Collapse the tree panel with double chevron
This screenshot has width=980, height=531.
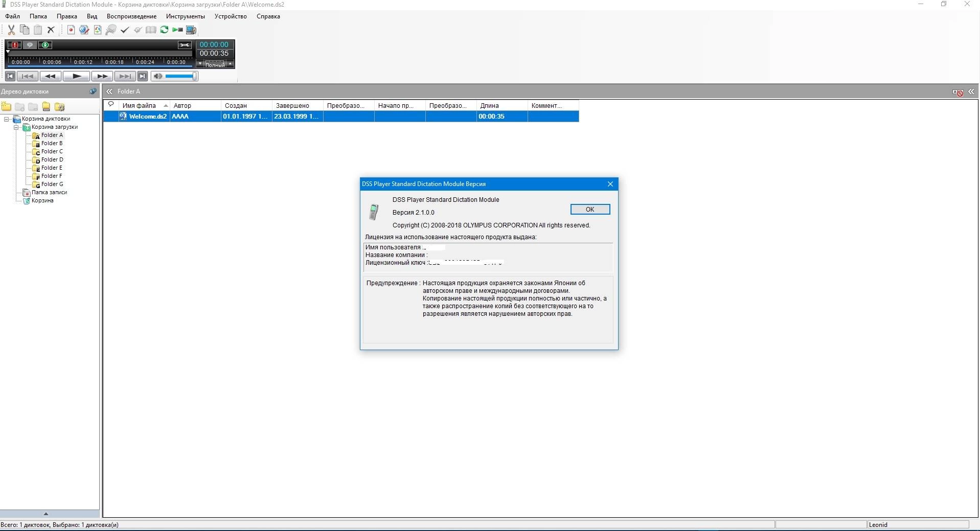tap(109, 91)
